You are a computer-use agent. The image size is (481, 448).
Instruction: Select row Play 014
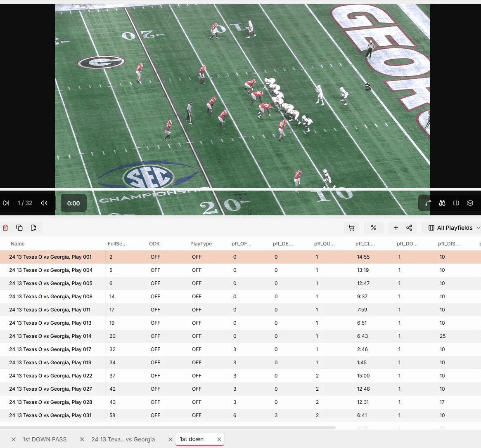240,336
